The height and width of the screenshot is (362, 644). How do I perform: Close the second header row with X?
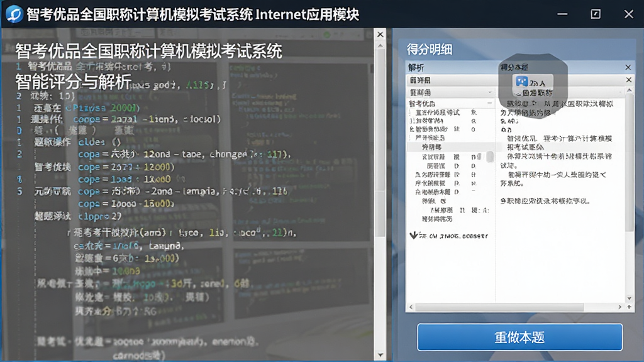point(628,80)
